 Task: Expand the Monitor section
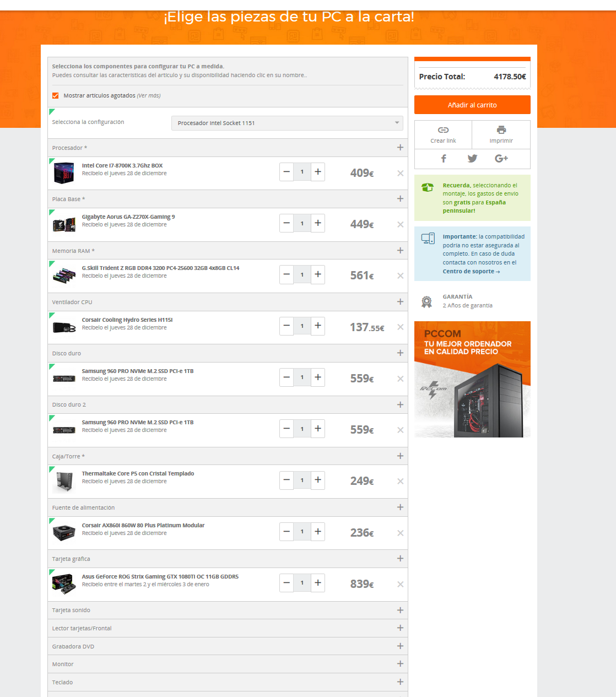click(x=400, y=664)
